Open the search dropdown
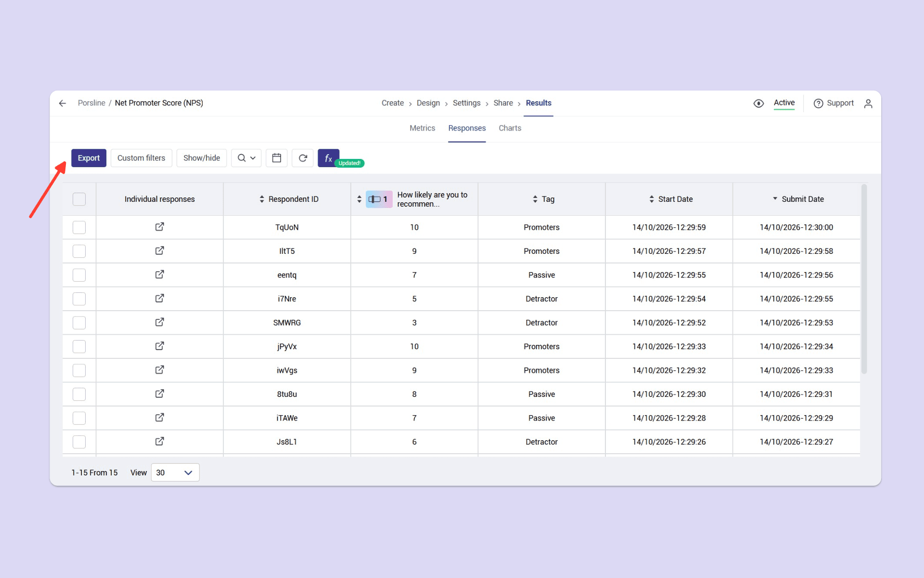 click(x=246, y=158)
